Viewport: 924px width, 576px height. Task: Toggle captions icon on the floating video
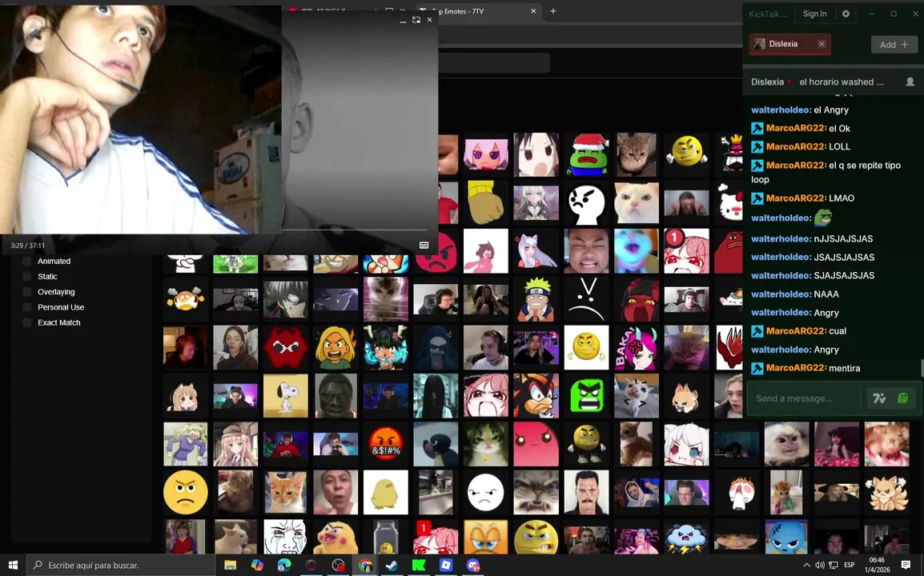tap(424, 245)
